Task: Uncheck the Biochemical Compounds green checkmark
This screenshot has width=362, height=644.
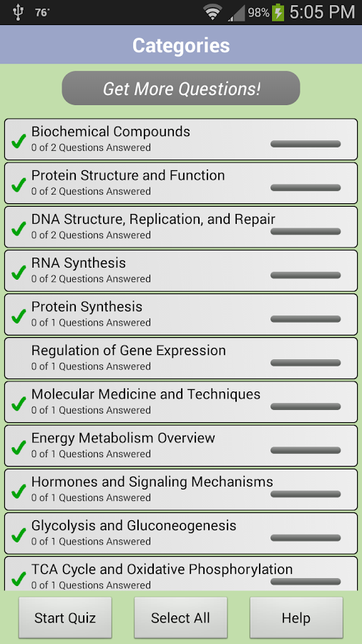Action: point(19,141)
